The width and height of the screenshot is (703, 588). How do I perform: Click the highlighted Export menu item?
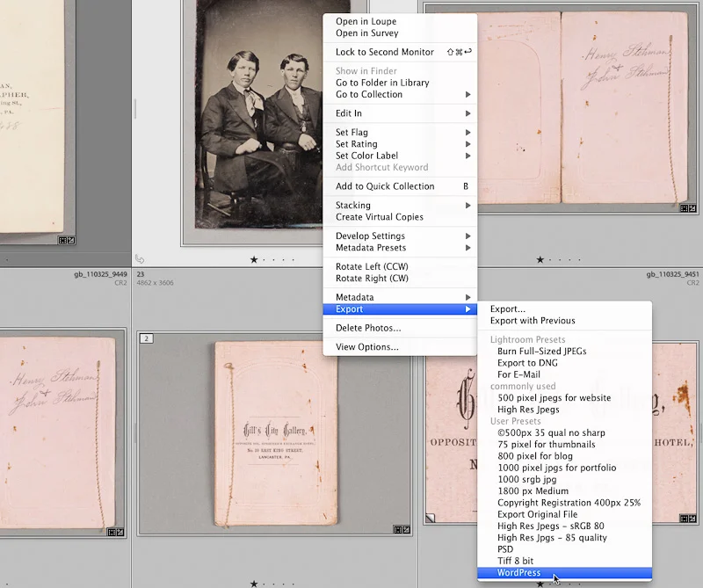click(x=400, y=309)
